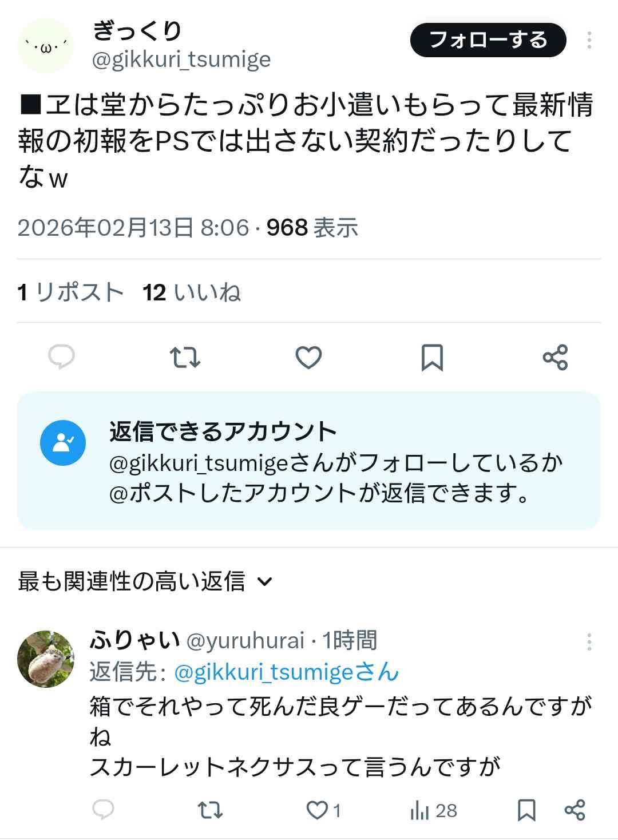618x840 pixels.
Task: Click the reply icon under the main post
Action: click(61, 358)
